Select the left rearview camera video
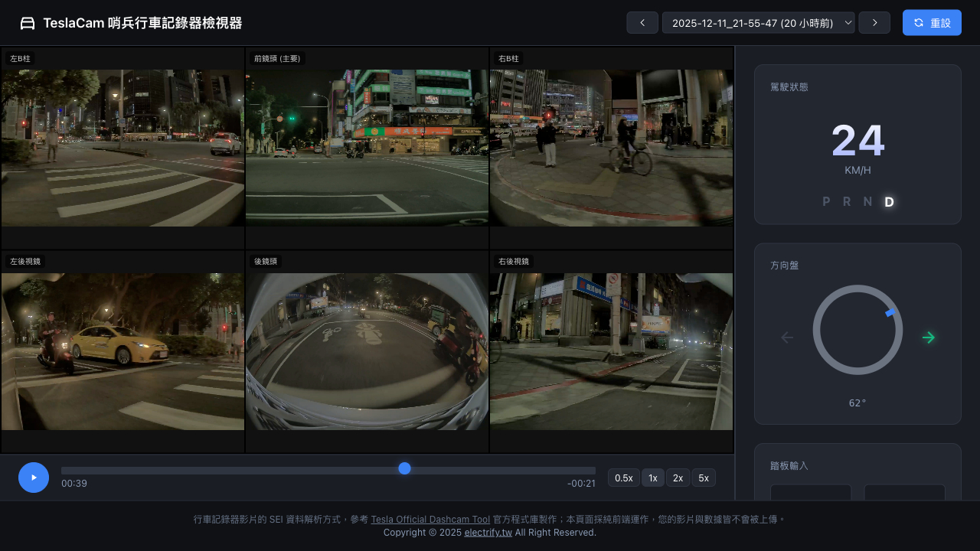980x551 pixels. point(122,351)
